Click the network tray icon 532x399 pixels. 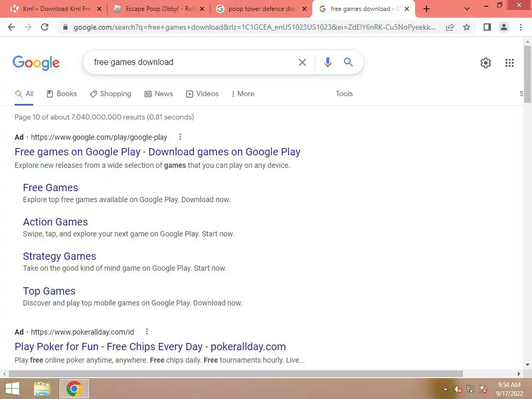coord(470,389)
